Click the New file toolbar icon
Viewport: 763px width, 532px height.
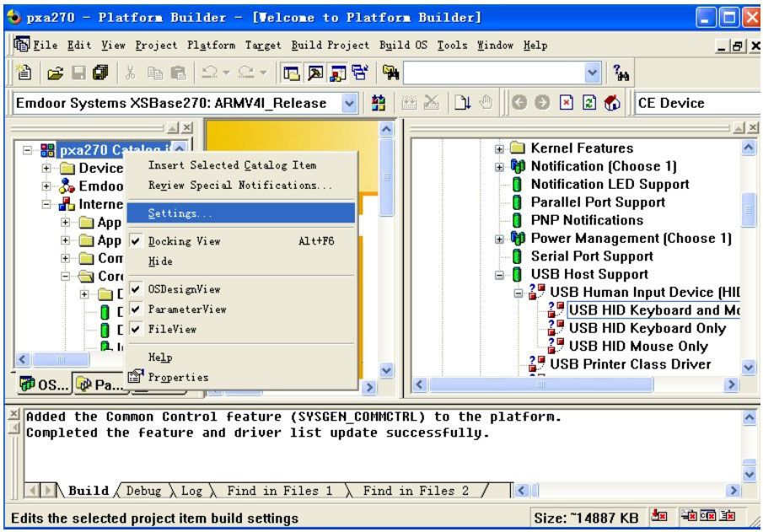click(26, 74)
